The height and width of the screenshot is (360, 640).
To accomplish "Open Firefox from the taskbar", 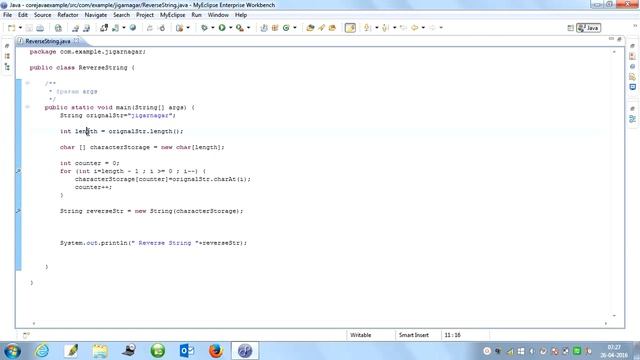I will [216, 351].
